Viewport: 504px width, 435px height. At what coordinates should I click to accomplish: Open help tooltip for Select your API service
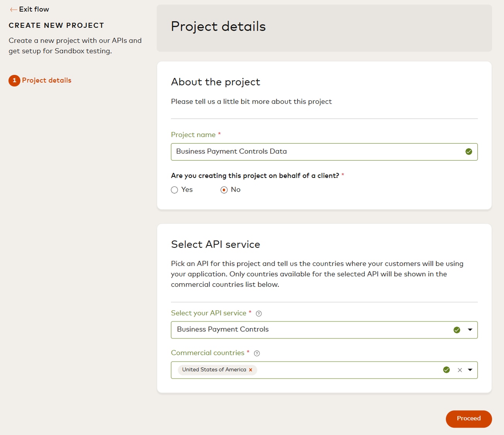[x=259, y=314]
